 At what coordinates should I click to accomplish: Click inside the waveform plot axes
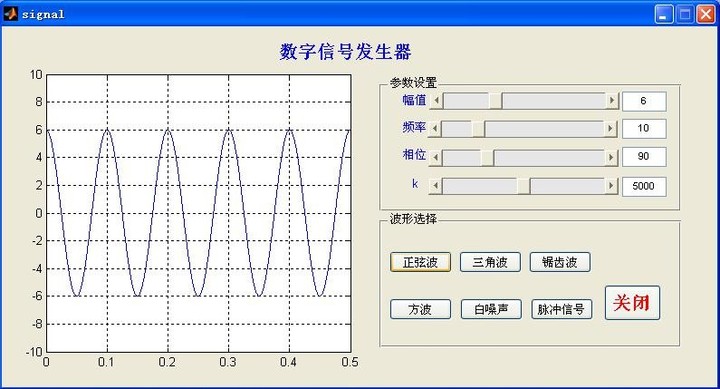click(x=199, y=214)
